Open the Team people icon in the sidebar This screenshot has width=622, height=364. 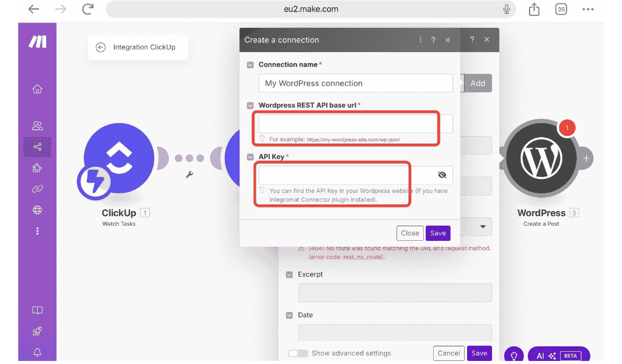click(37, 126)
